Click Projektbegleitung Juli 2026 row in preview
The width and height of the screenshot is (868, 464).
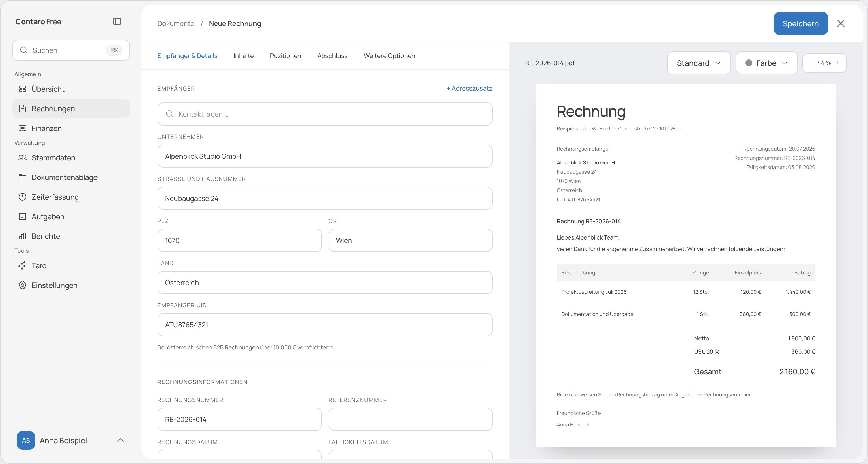[x=686, y=292]
